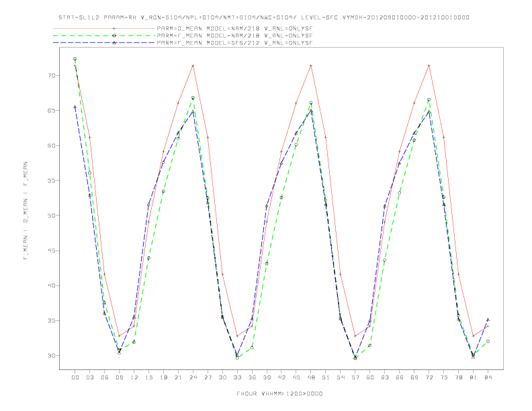532x411 pixels.
Task: Click the x-axis tick label 36
Action: click(252, 377)
